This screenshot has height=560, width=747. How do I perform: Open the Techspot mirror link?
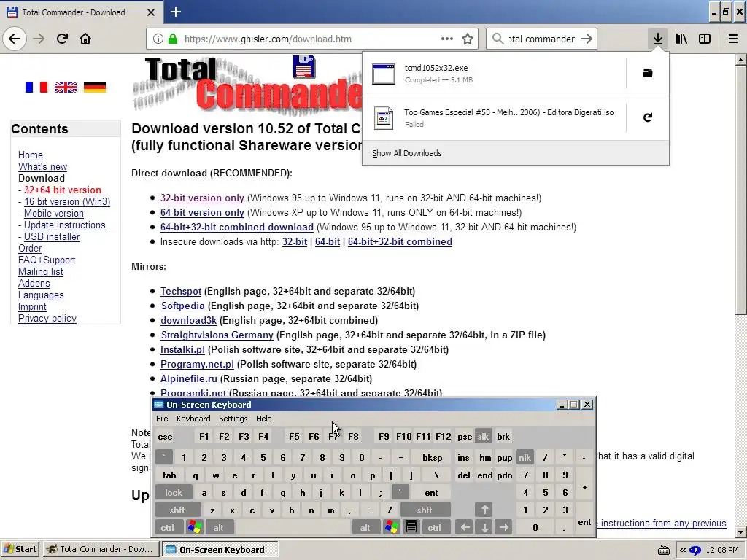[x=181, y=292]
